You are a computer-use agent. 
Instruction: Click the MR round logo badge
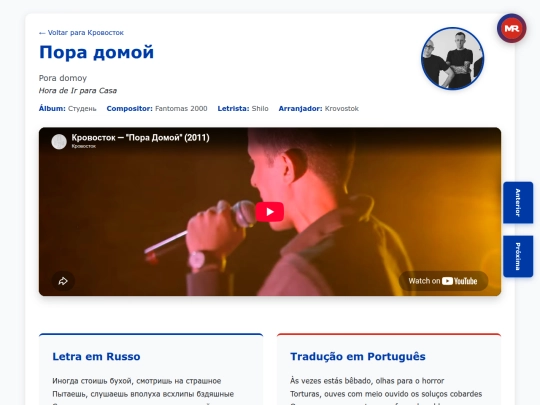pyautogui.click(x=511, y=28)
